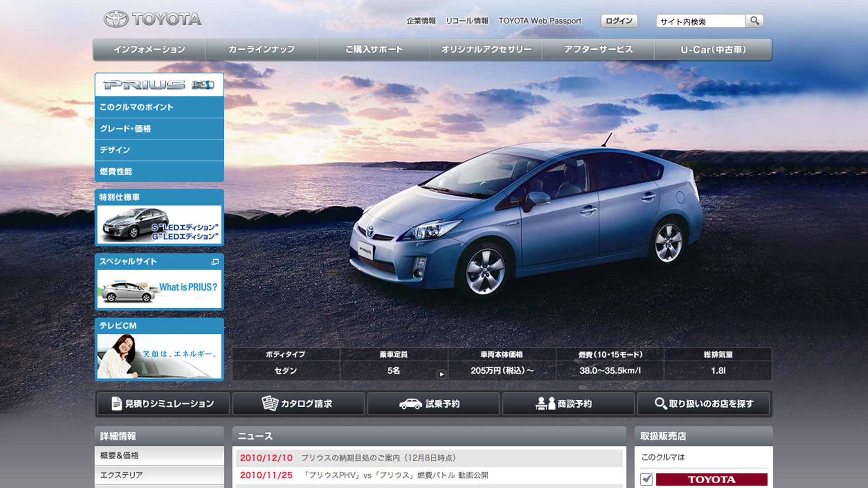
Task: Click the セダン body type value
Action: tap(286, 371)
